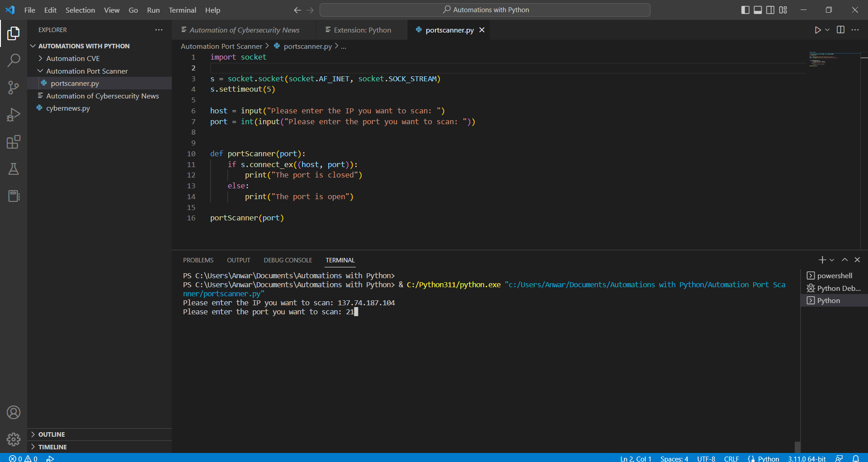
Task: Click the debug start icon in status bar
Action: pos(50,458)
